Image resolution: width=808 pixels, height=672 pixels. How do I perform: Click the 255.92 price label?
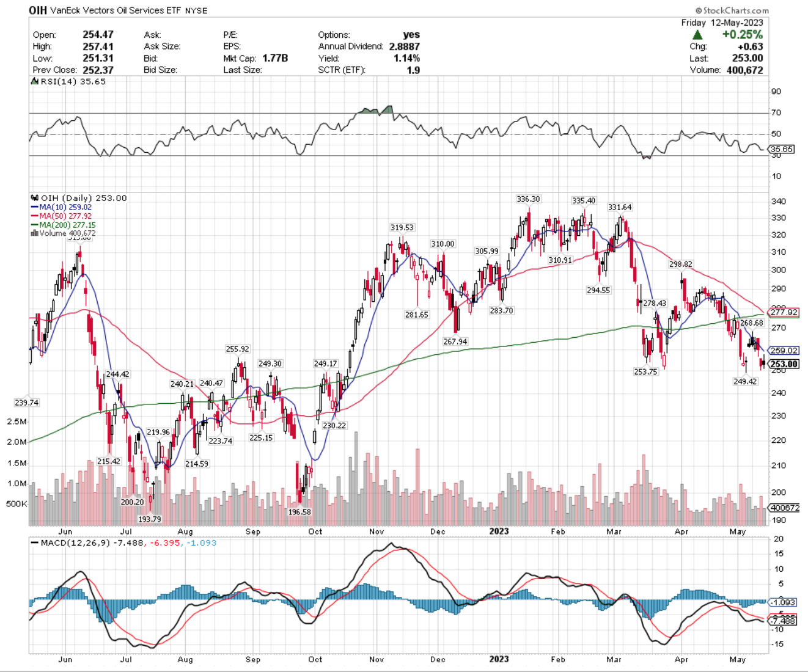point(237,349)
